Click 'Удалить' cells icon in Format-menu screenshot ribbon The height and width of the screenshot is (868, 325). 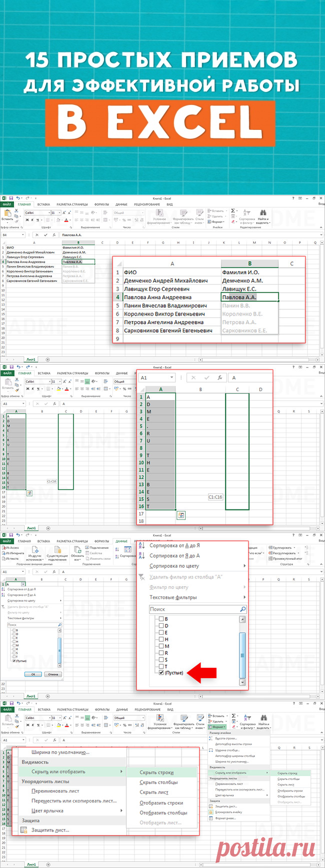pos(209,721)
